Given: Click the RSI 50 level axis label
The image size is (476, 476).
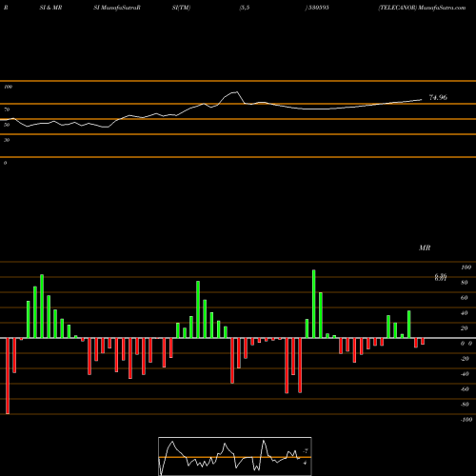Looking at the screenshot, I should point(7,125).
